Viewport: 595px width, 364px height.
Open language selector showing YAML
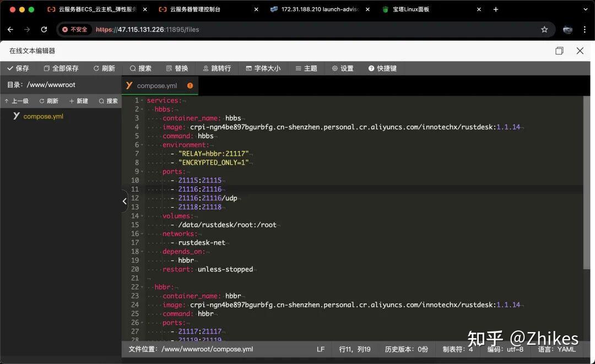coord(556,349)
